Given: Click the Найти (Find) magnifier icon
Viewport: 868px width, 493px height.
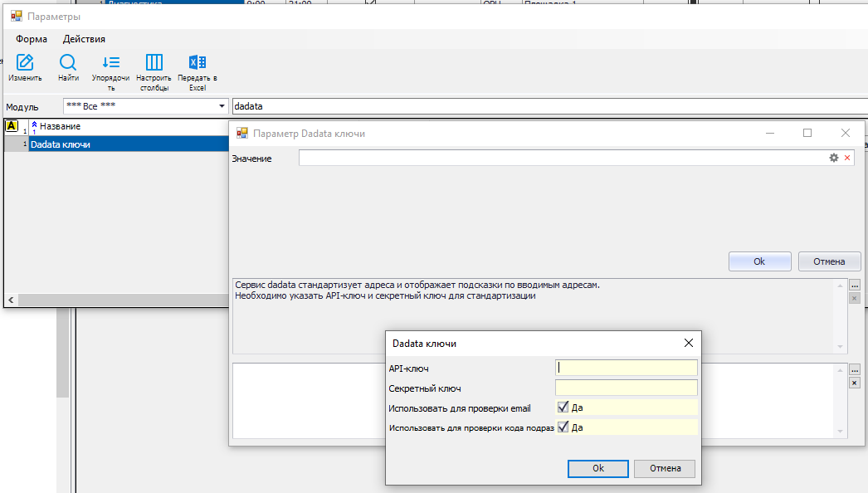Looking at the screenshot, I should 68,63.
